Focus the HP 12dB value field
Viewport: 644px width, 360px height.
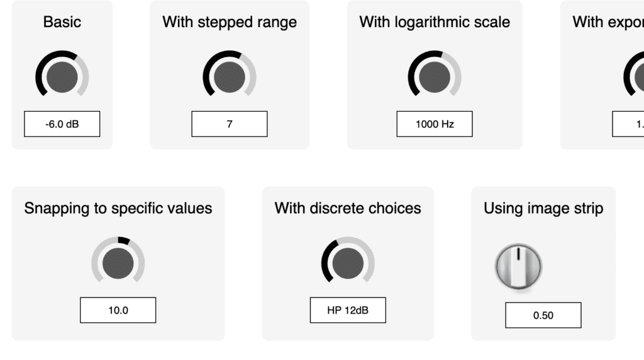(x=348, y=310)
